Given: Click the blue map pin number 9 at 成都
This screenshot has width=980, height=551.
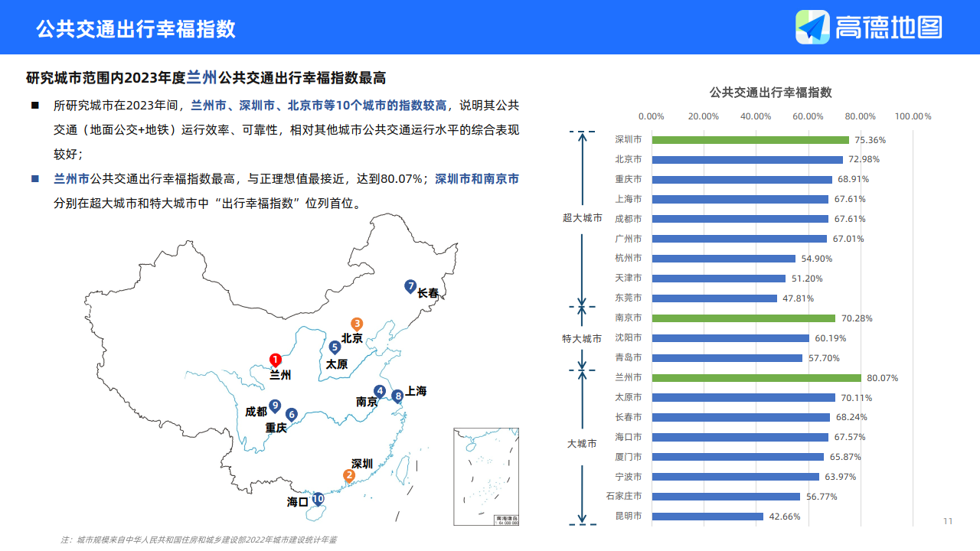Looking at the screenshot, I should [274, 406].
